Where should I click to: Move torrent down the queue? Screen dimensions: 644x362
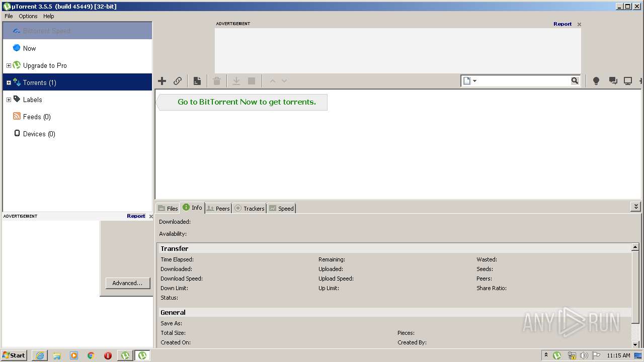[284, 81]
